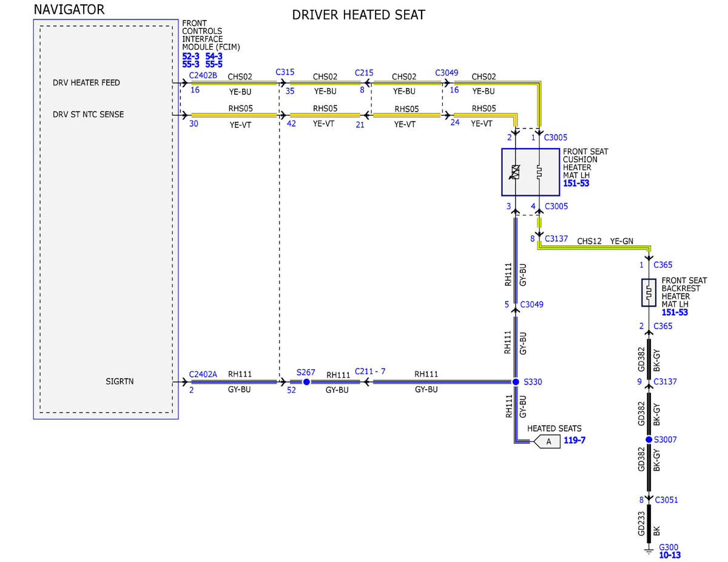Click the S267 splice label

306,372
